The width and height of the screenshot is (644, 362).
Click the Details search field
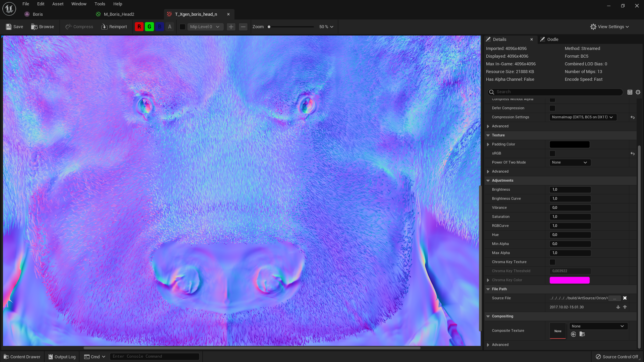click(555, 92)
